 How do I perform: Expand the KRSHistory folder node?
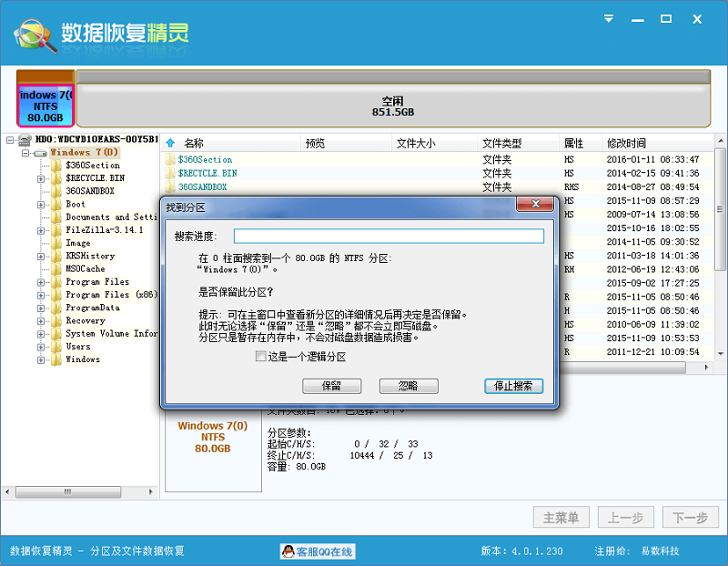tap(41, 257)
